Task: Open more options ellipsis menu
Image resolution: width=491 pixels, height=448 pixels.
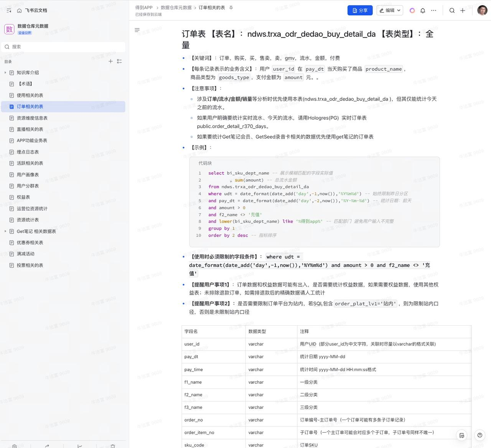Action: pyautogui.click(x=433, y=10)
